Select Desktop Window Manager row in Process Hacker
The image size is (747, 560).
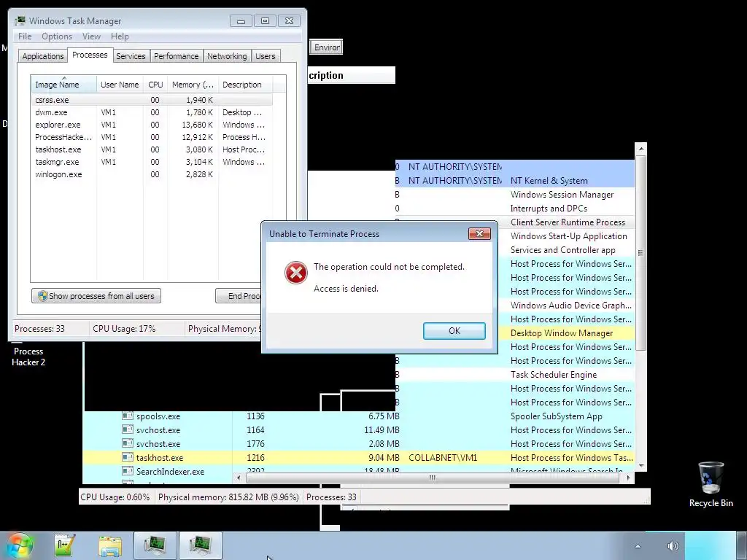pos(566,332)
